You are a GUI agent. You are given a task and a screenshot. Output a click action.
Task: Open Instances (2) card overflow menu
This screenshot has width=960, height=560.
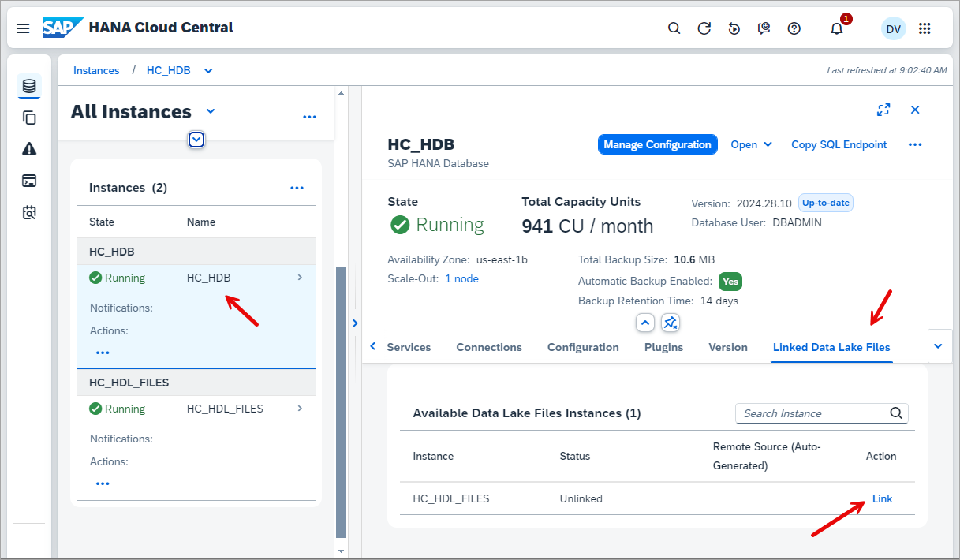point(297,188)
